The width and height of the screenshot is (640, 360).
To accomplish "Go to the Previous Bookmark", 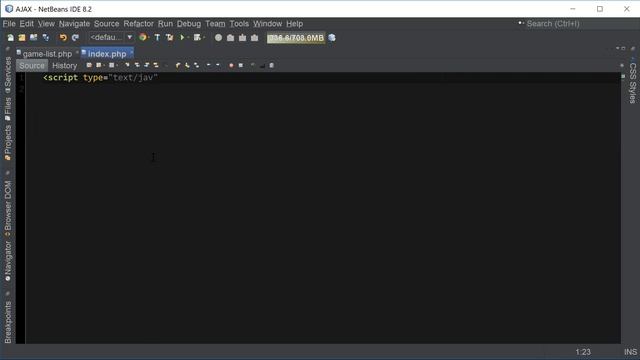I will tap(178, 65).
